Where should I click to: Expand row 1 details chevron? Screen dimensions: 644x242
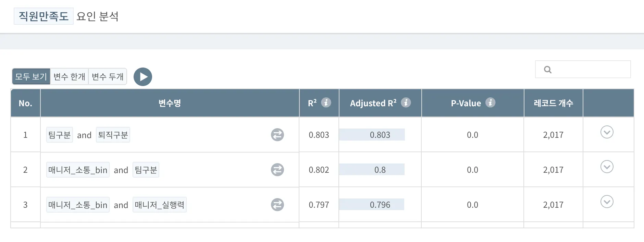click(607, 132)
